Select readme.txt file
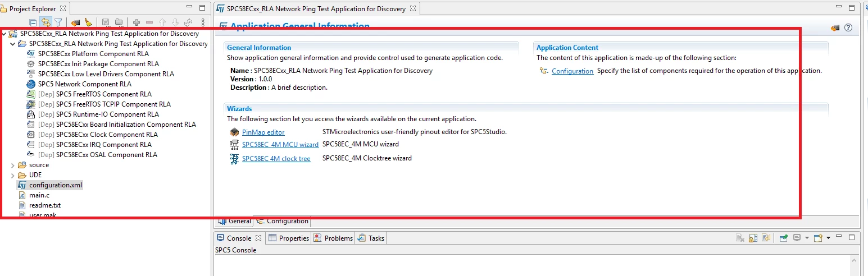Viewport: 868px width, 276px height. click(x=44, y=205)
